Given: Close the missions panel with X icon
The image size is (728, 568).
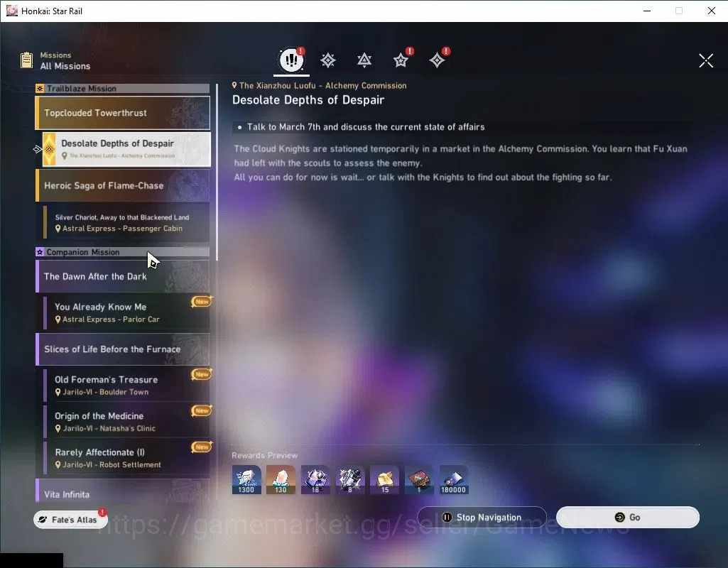Looking at the screenshot, I should (x=706, y=60).
